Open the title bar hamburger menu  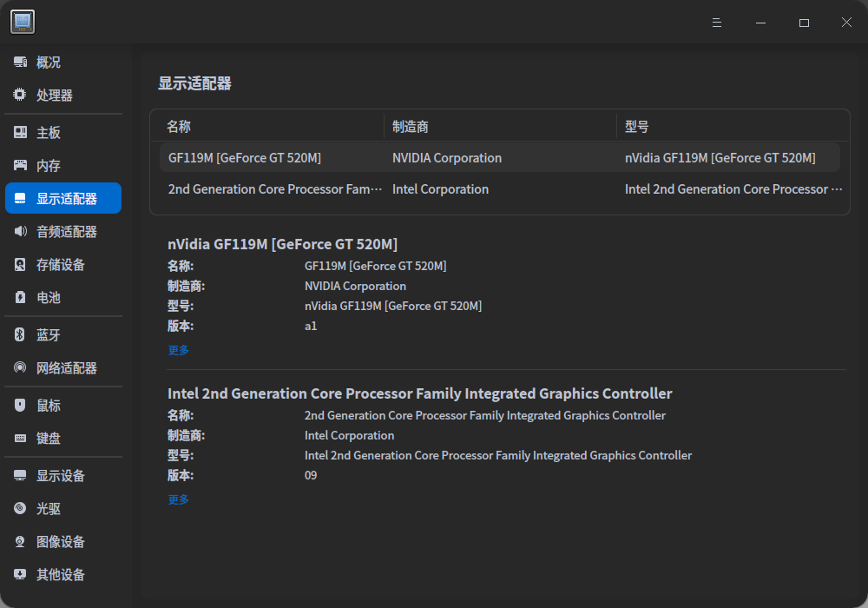click(717, 23)
